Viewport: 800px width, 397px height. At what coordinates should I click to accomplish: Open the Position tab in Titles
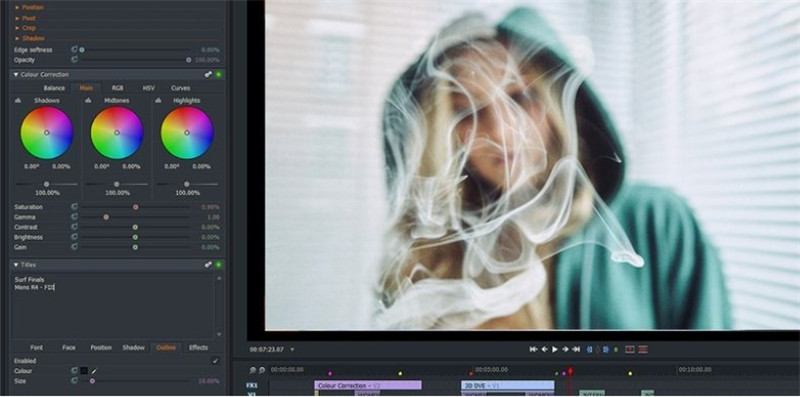101,348
